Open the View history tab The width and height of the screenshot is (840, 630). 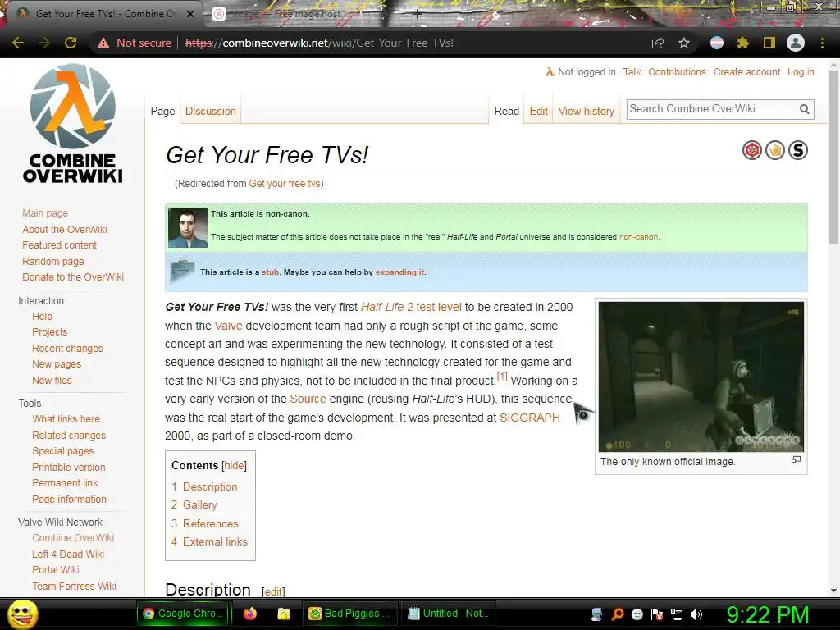tap(586, 111)
